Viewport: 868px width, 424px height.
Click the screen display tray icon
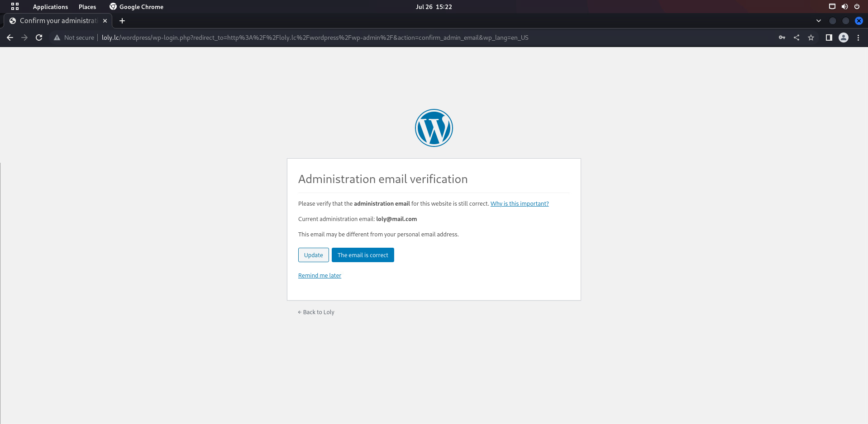(832, 6)
